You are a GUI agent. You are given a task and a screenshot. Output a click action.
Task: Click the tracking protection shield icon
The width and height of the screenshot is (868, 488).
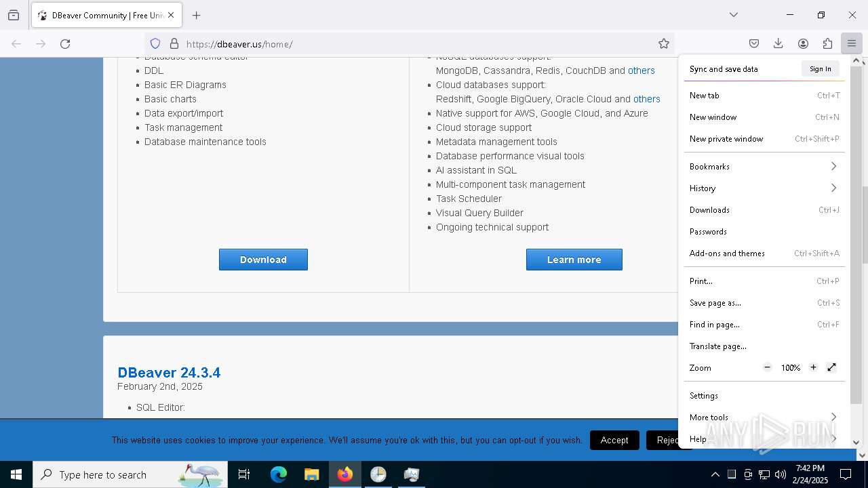155,43
